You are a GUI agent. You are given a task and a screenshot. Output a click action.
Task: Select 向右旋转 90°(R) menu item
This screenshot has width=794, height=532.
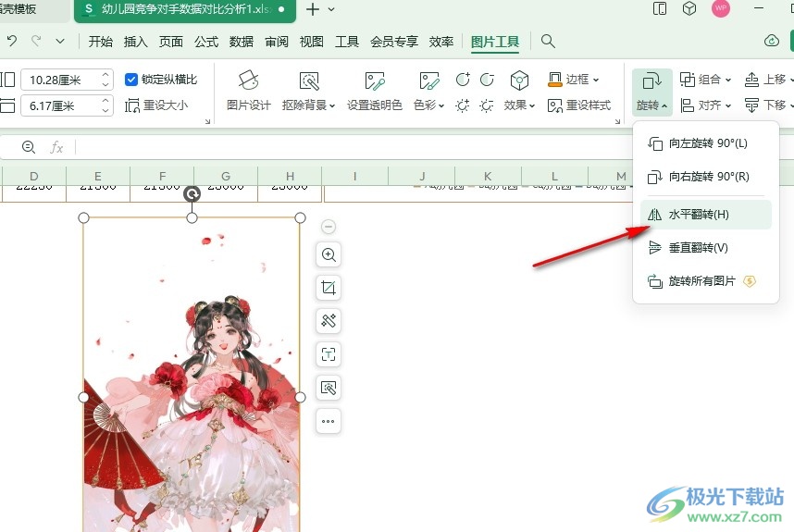pyautogui.click(x=705, y=177)
